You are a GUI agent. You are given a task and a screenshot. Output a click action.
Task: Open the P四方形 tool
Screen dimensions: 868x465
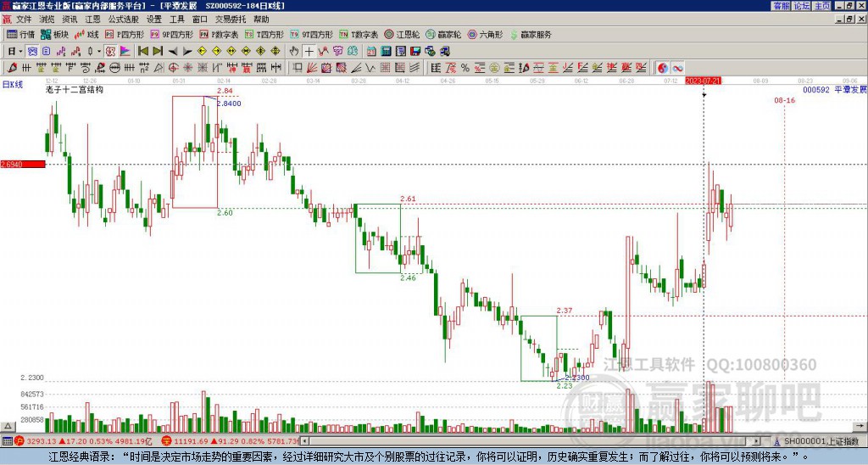pyautogui.click(x=125, y=34)
